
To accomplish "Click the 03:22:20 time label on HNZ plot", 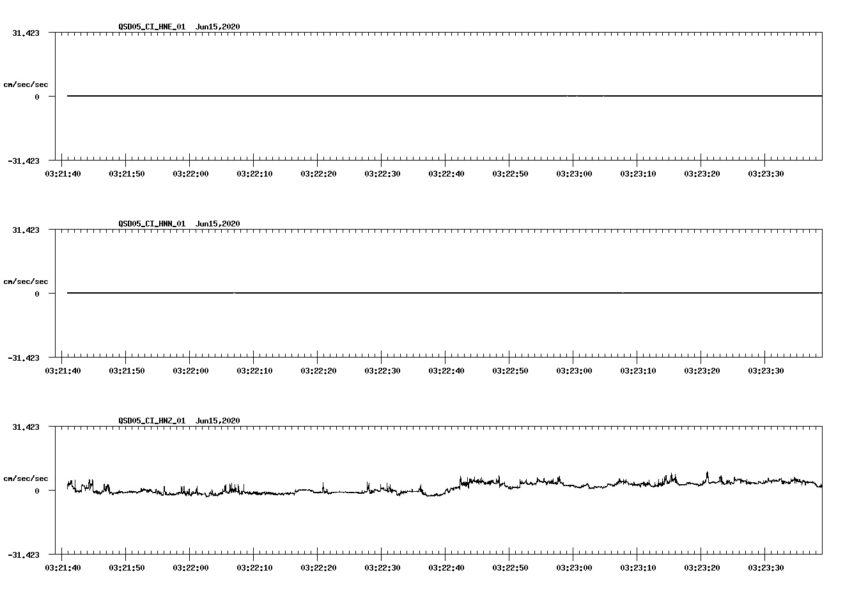I will (x=318, y=568).
